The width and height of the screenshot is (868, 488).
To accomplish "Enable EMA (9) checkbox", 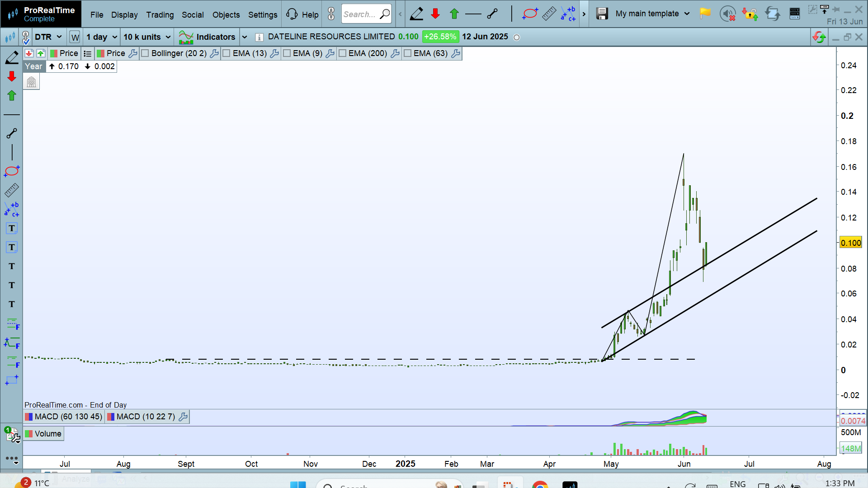I will tap(287, 53).
